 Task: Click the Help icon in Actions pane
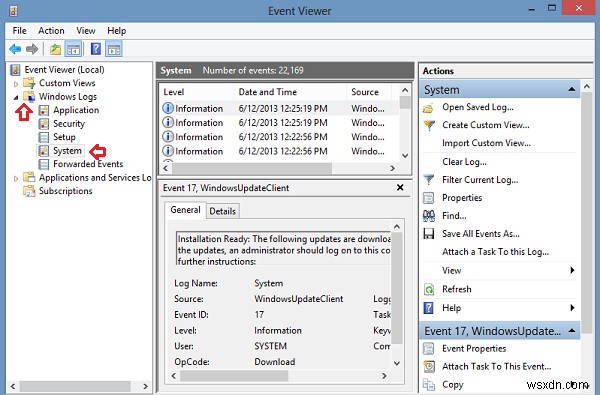[x=429, y=308]
